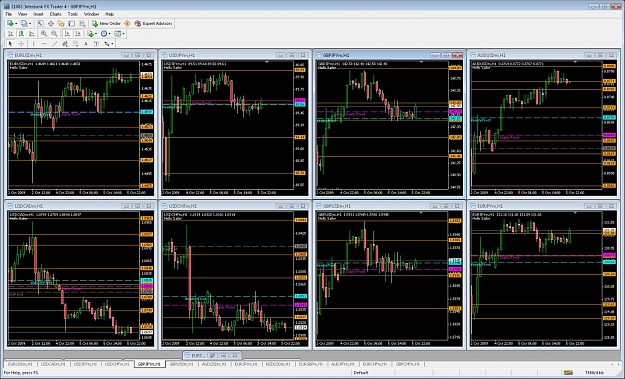Screen dimensions: 625x379
Task: Click the New Order button
Action: pos(106,24)
